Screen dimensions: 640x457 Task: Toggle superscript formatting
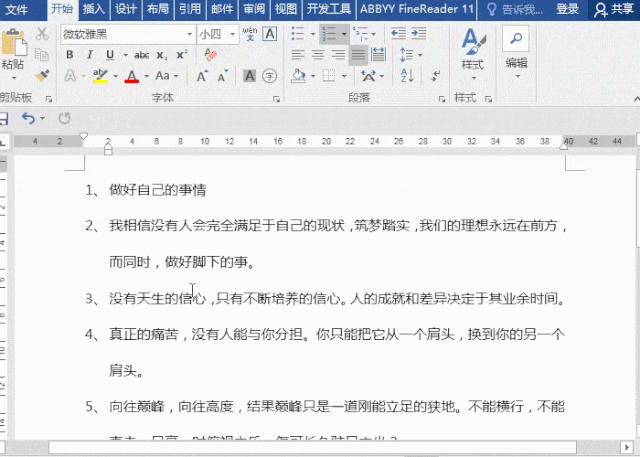pos(182,55)
